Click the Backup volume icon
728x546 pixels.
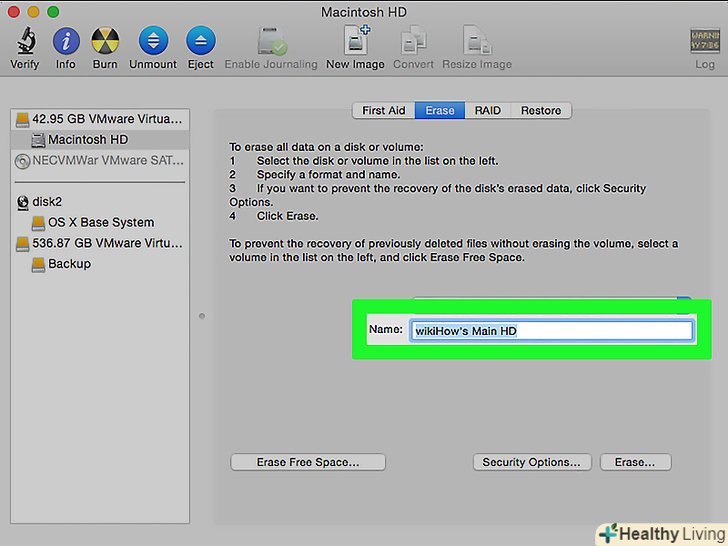pos(38,264)
